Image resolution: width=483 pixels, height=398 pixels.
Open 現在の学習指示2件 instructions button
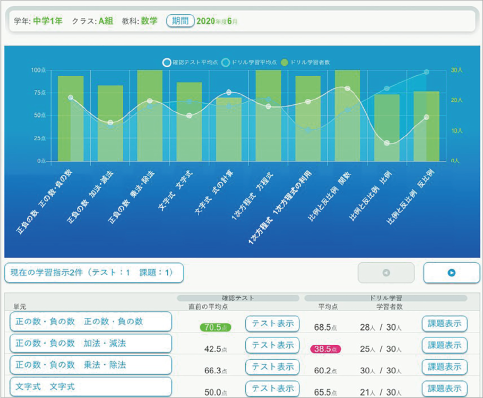94,273
